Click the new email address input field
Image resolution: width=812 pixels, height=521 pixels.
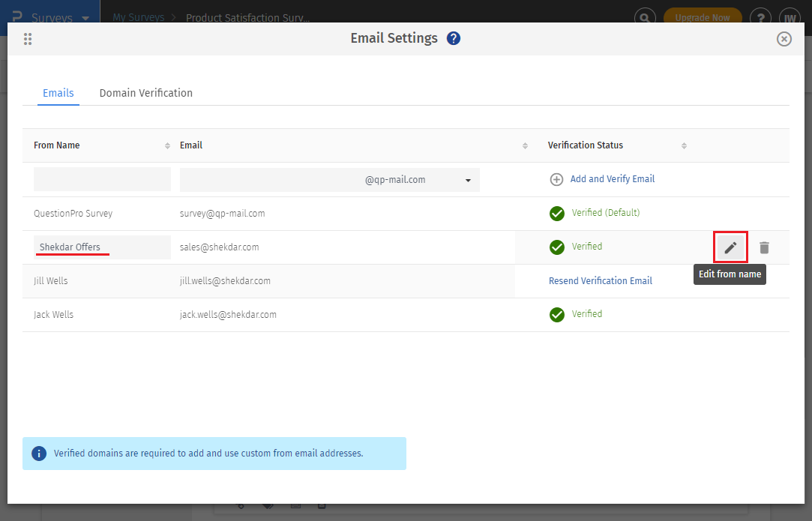(270, 180)
